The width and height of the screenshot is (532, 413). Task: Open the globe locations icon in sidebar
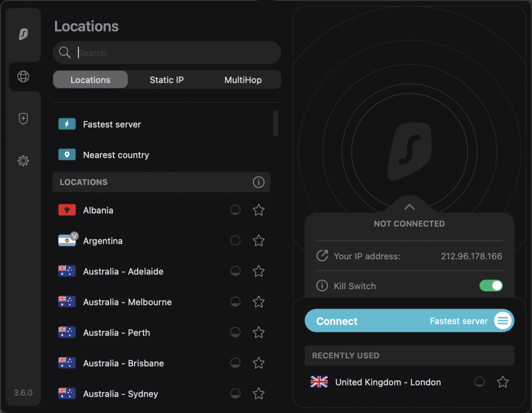point(23,77)
